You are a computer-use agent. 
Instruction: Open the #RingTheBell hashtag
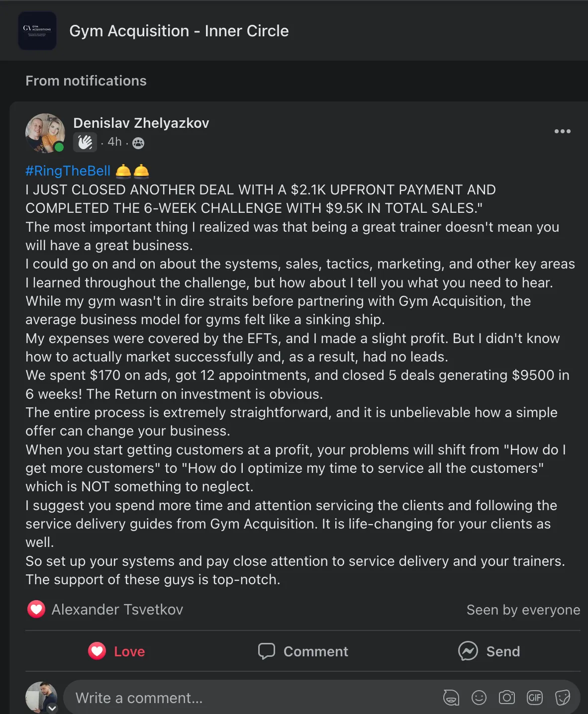pyautogui.click(x=68, y=171)
